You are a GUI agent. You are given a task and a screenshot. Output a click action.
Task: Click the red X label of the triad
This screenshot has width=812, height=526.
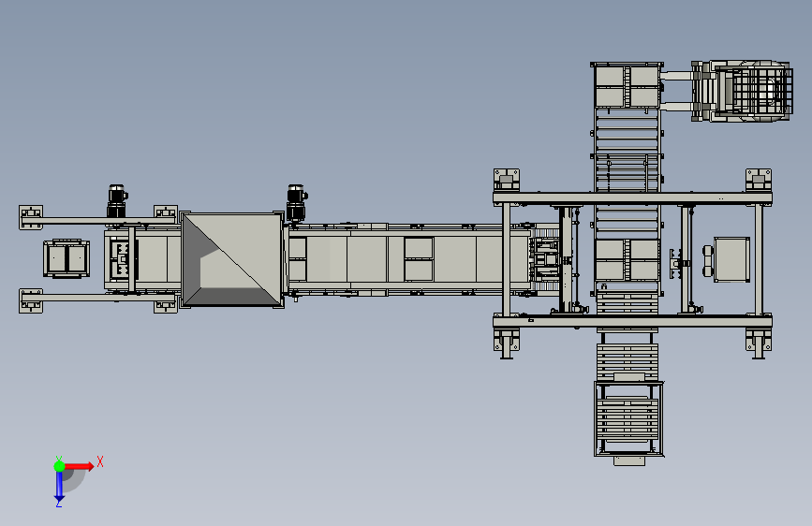tap(100, 461)
